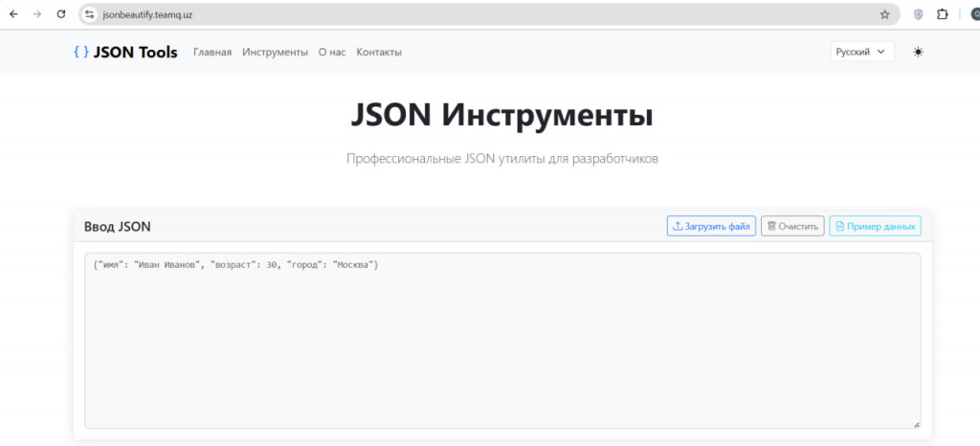View site information icon in address bar
The width and height of the screenshot is (980, 446).
(90, 14)
